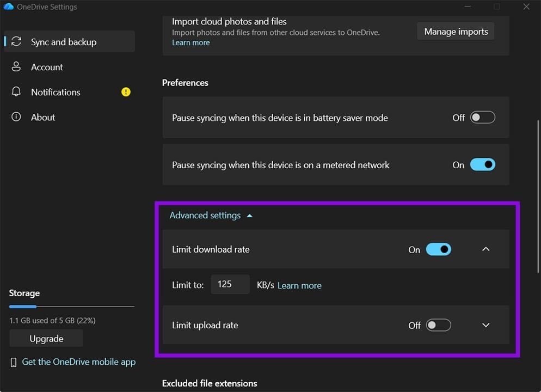
Task: Turn off pause syncing on metered network
Action: 483,164
